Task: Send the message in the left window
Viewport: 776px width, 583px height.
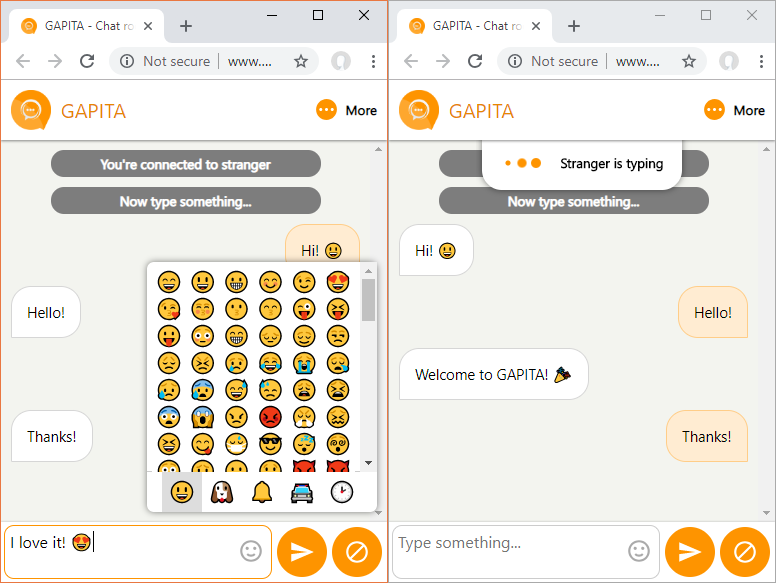Action: pos(302,552)
